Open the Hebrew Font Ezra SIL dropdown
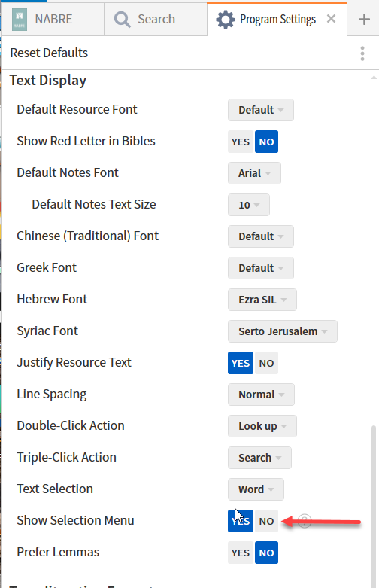 point(262,300)
